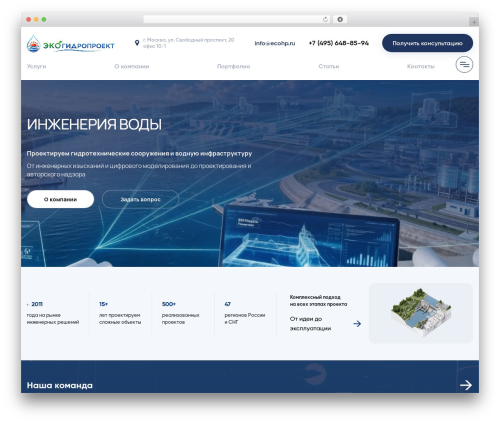Image resolution: width=500 pixels, height=423 pixels.
Task: Open the Услуги menu item
Action: point(36,66)
